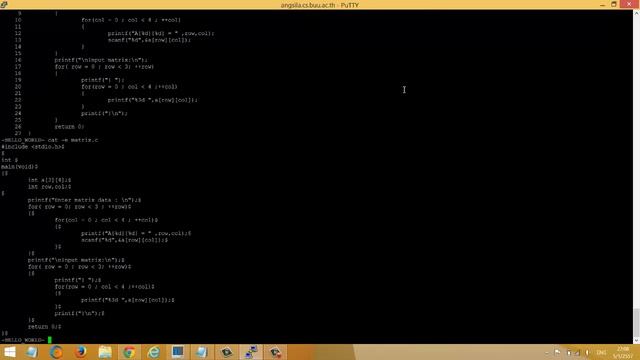
Task: Click the scrollbar up arrow in the PuTTY window
Action: click(x=636, y=13)
